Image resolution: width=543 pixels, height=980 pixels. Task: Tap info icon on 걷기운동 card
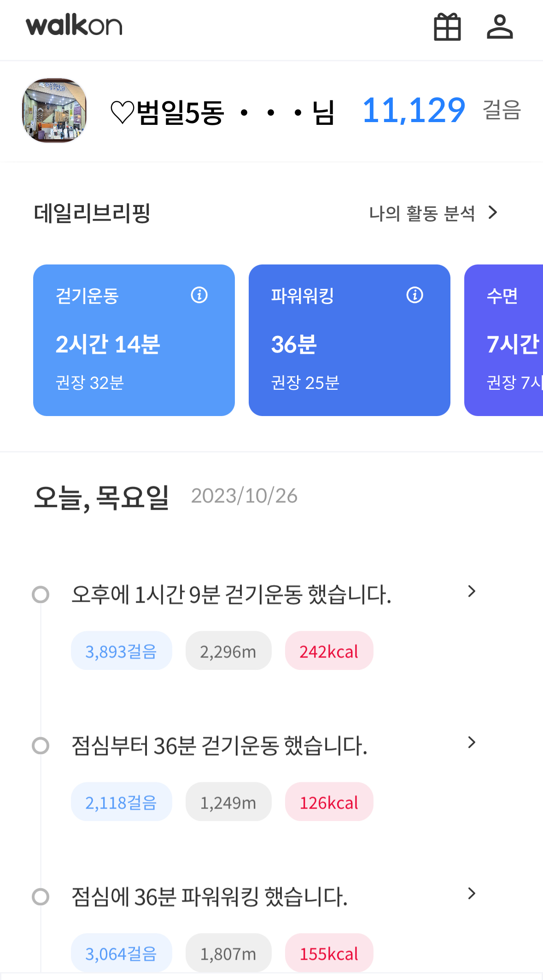click(x=199, y=295)
